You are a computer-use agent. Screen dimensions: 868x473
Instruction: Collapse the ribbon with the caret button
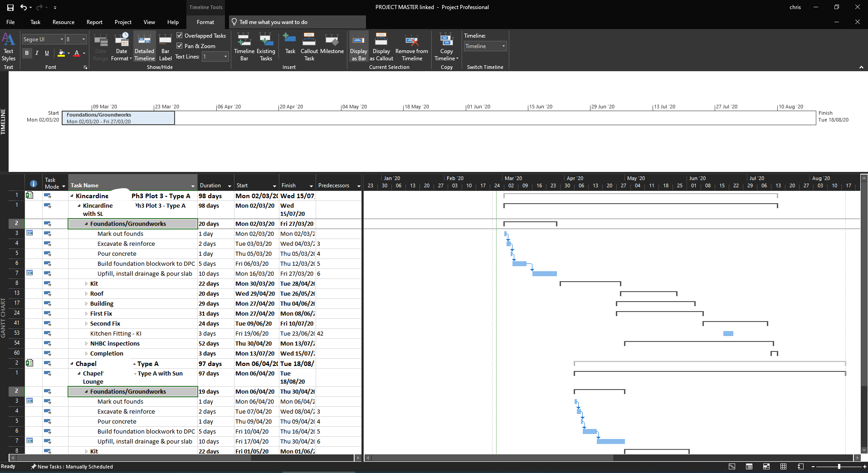861,67
